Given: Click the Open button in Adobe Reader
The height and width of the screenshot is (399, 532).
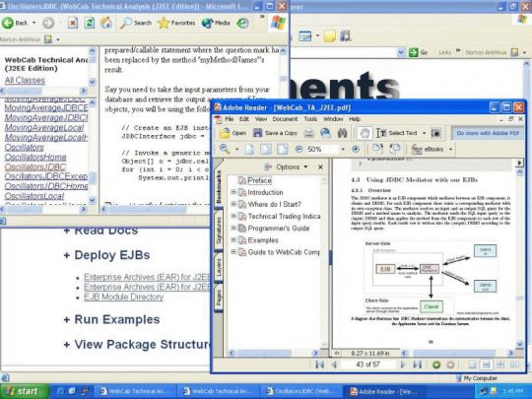Looking at the screenshot, I should 233,133.
